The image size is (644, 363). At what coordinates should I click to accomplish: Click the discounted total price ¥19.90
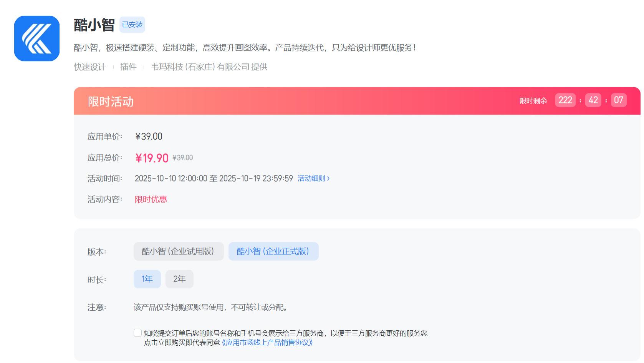point(152,158)
